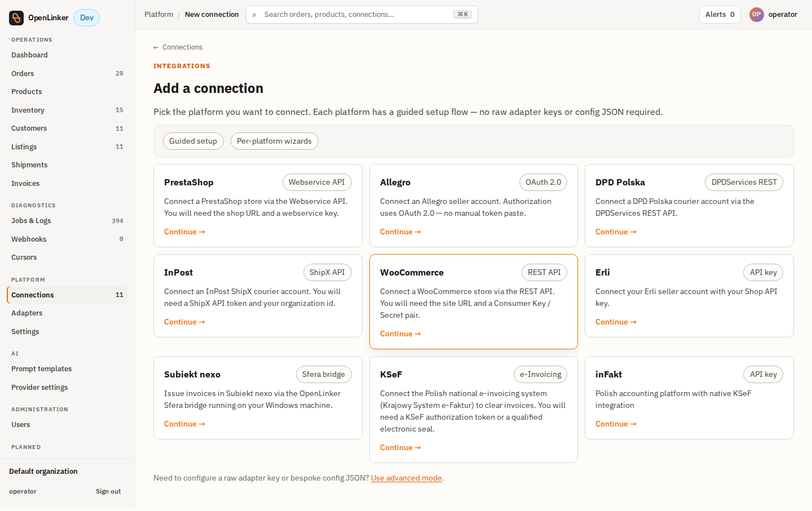Click the operator avatar icon
The width and height of the screenshot is (812, 511).
[756, 15]
